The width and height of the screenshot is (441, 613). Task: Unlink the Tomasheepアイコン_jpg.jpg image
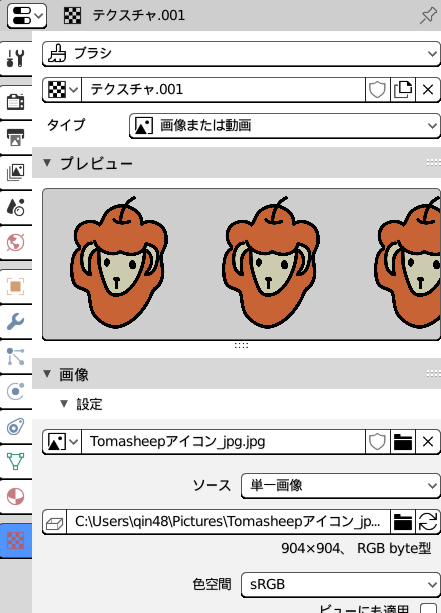[428, 442]
